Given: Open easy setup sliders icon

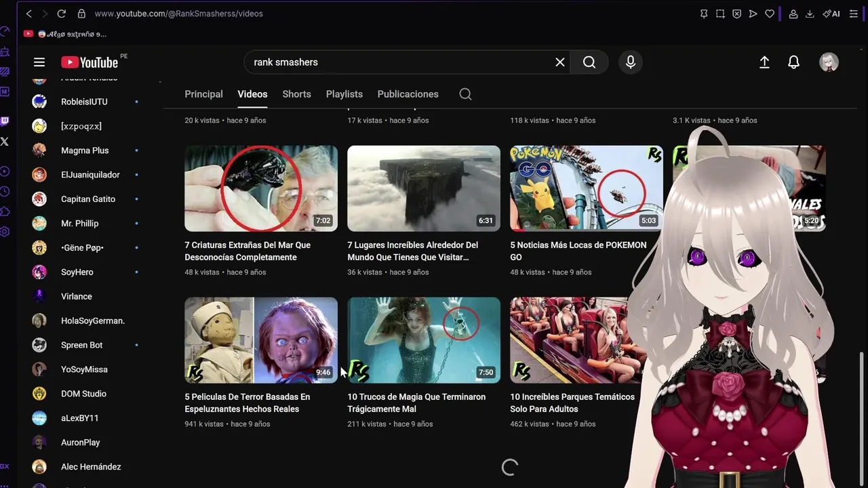Looking at the screenshot, I should tap(854, 14).
